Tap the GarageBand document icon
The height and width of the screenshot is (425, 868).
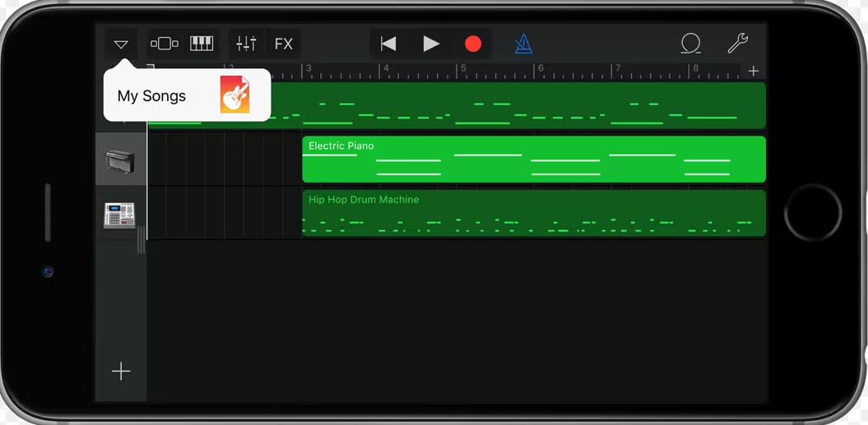click(x=234, y=95)
